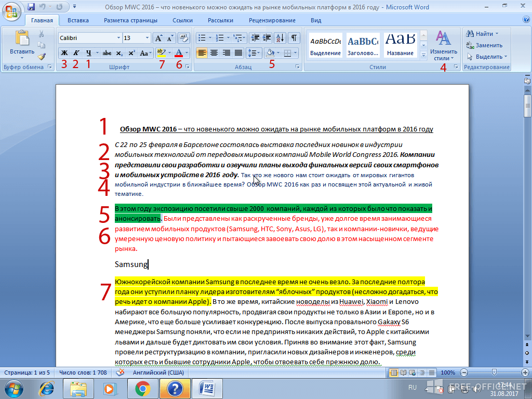Click the Paste (Вставить) button
Screen dimensions: 532x399
(x=22, y=45)
